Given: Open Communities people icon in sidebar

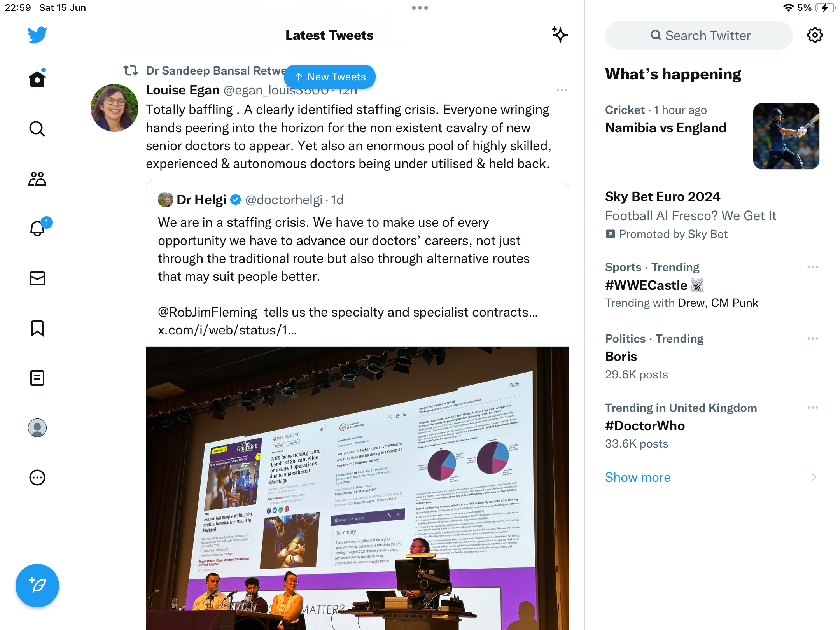Looking at the screenshot, I should point(37,179).
